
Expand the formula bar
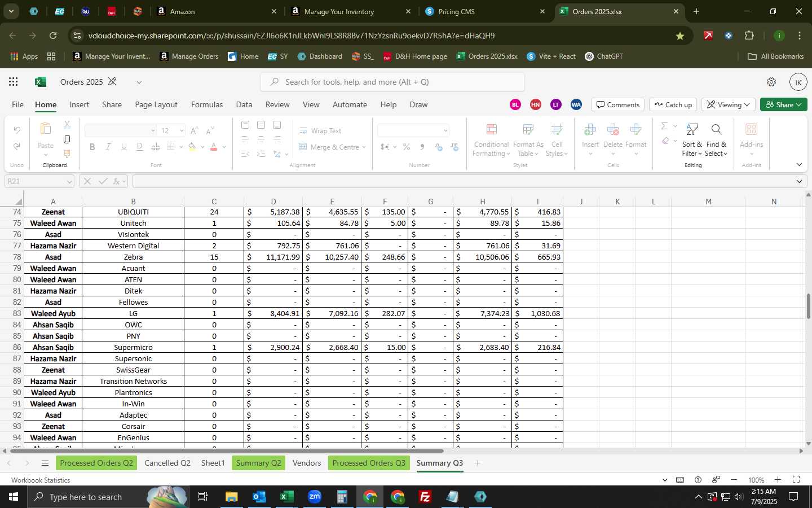[799, 181]
